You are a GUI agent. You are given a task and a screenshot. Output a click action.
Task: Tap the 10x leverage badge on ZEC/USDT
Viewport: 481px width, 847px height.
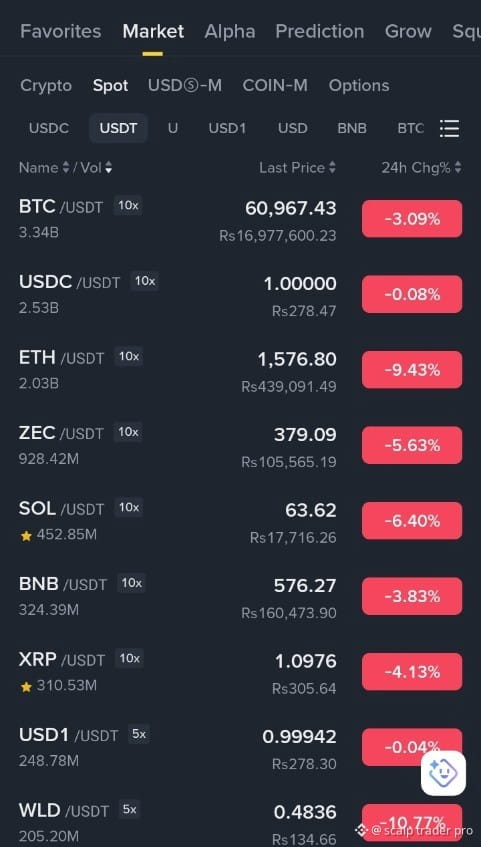(128, 432)
